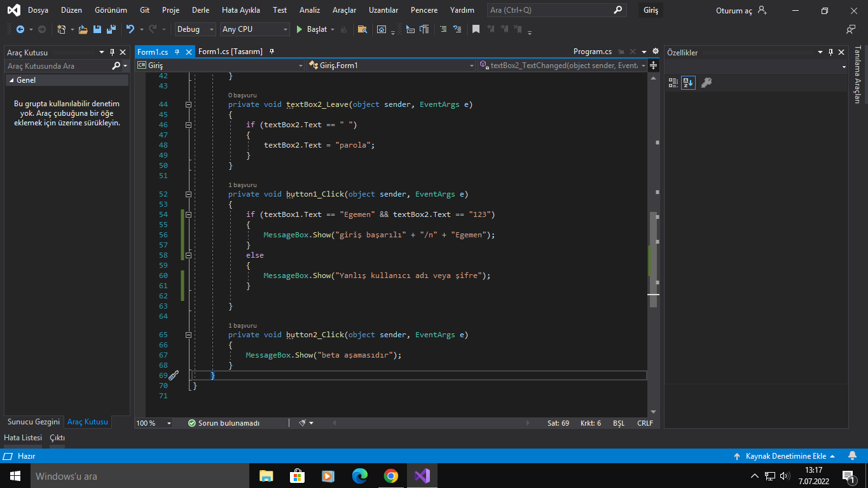
Task: Click the screwdriver quick actions icon
Action: point(173,375)
